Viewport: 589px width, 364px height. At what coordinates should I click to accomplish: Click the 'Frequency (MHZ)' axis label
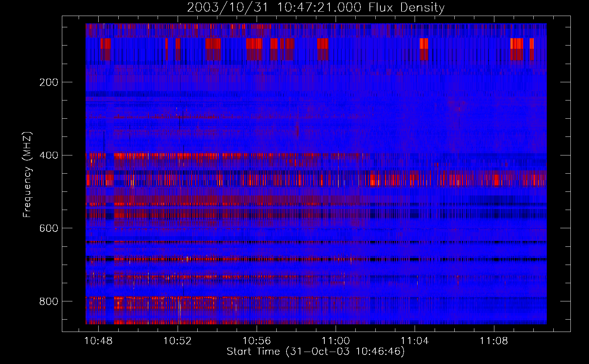pos(27,174)
